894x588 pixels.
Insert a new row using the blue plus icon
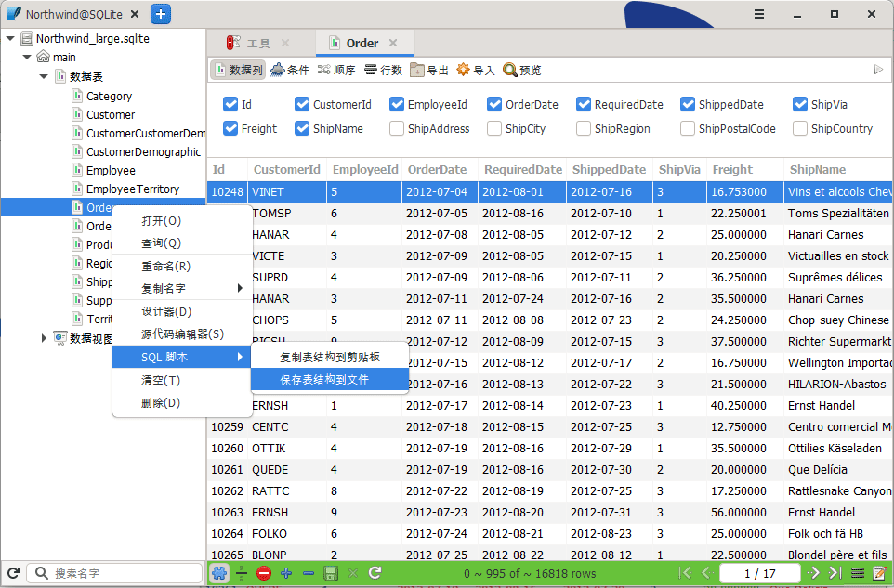click(x=285, y=573)
